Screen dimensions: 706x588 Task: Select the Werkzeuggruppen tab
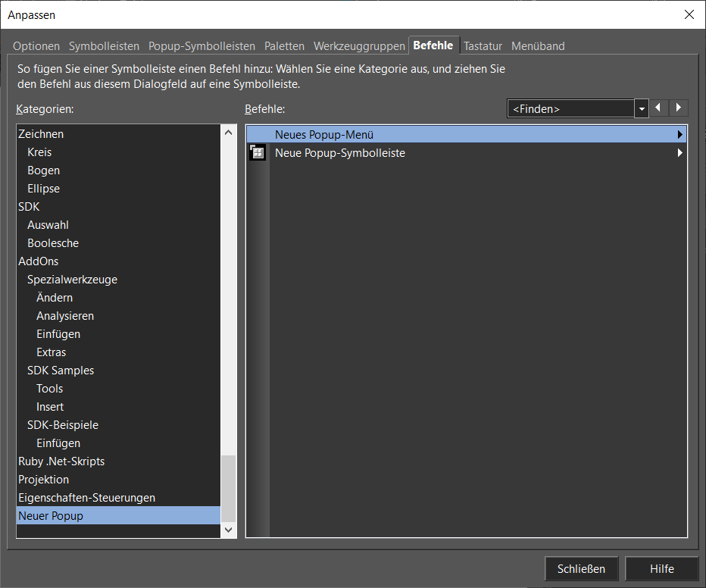(359, 46)
